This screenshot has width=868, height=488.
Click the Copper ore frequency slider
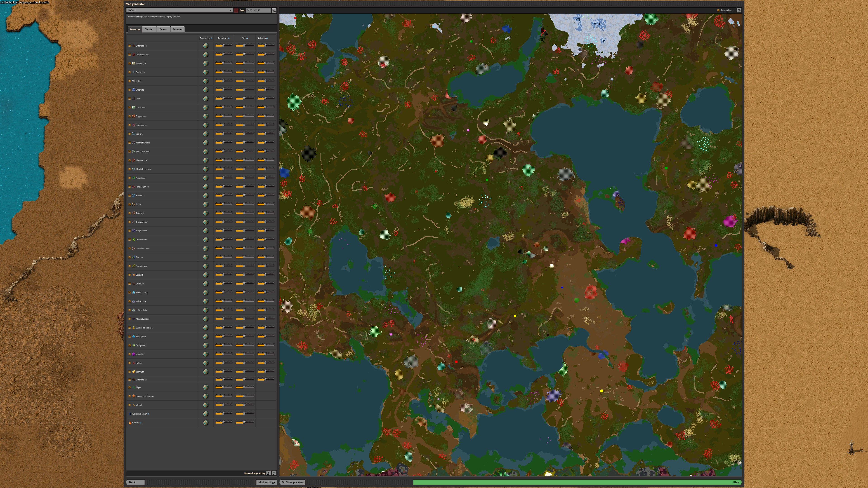pyautogui.click(x=223, y=116)
